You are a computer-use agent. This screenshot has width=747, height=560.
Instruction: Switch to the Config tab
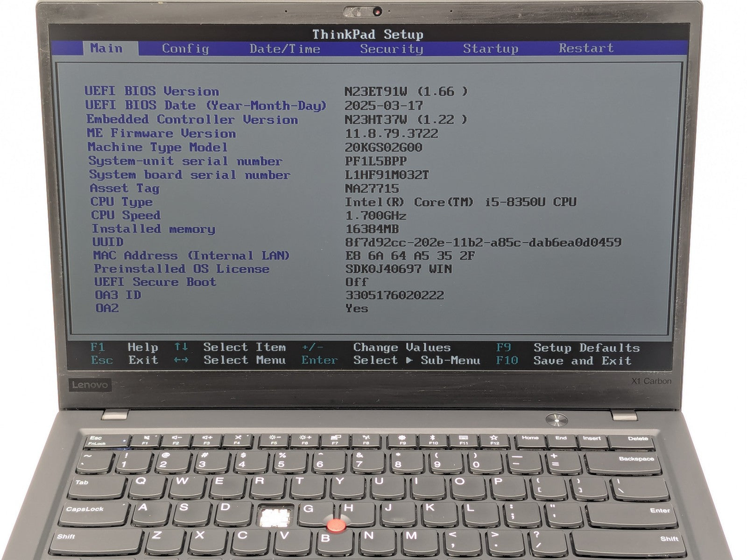[x=185, y=49]
